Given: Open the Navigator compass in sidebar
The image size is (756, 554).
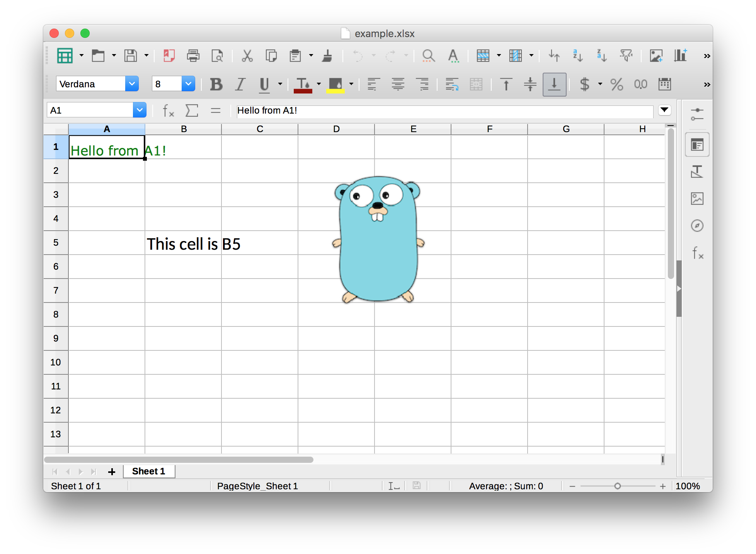Looking at the screenshot, I should [x=697, y=226].
